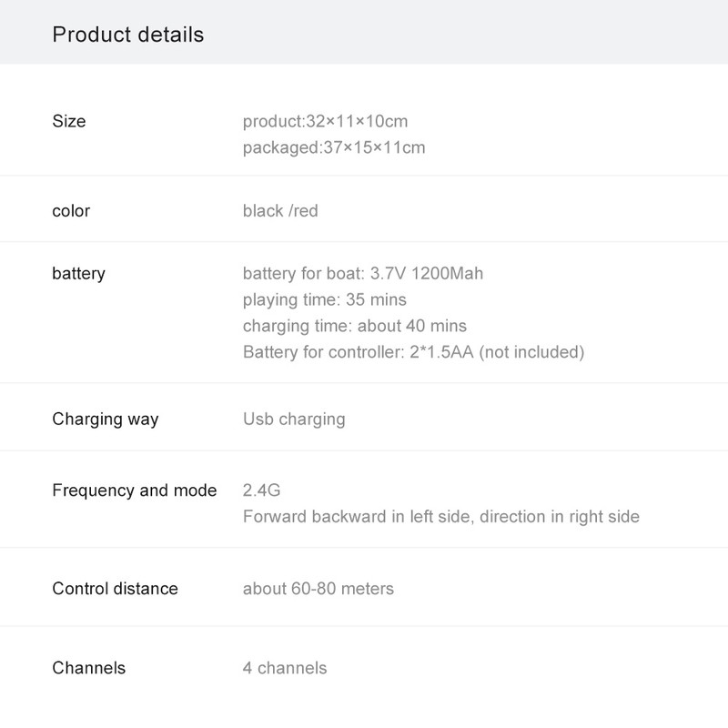728x728 pixels.
Task: Click the playing time 35 mins line
Action: pos(325,299)
